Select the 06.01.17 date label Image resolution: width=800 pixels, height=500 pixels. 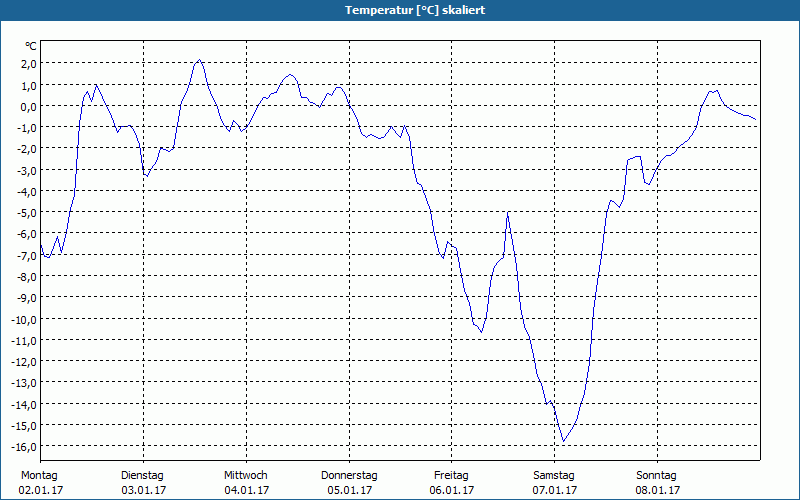coord(452,490)
